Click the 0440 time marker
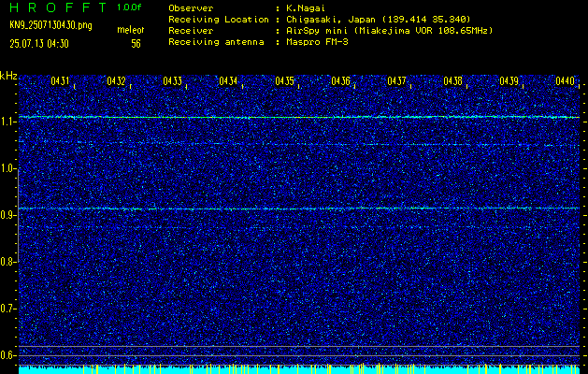This screenshot has height=374, width=588. click(565, 81)
